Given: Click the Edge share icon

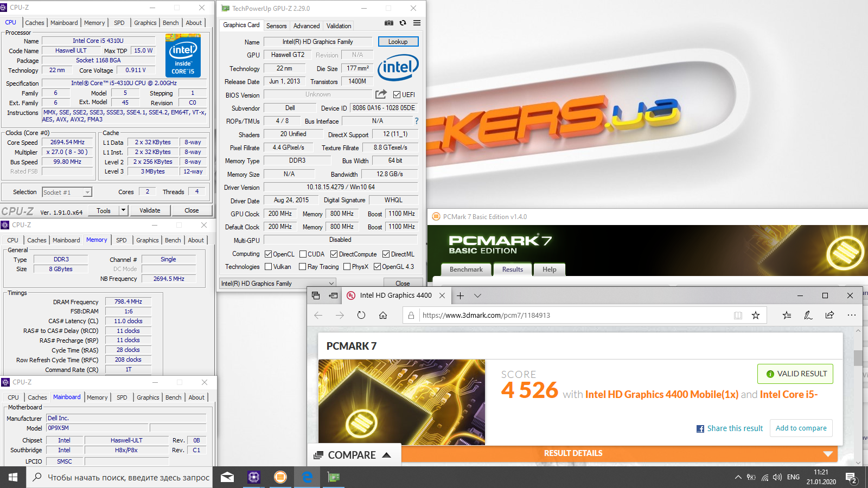Looking at the screenshot, I should 829,315.
